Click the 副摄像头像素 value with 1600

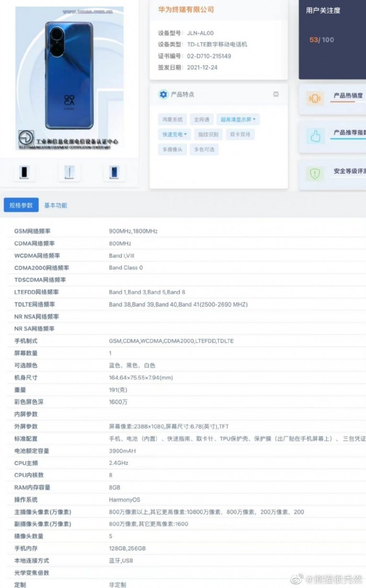148,524
